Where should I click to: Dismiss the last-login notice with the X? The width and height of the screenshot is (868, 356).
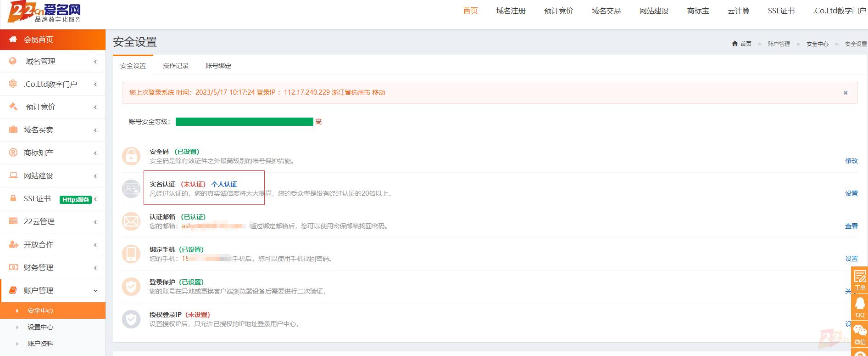tap(846, 93)
